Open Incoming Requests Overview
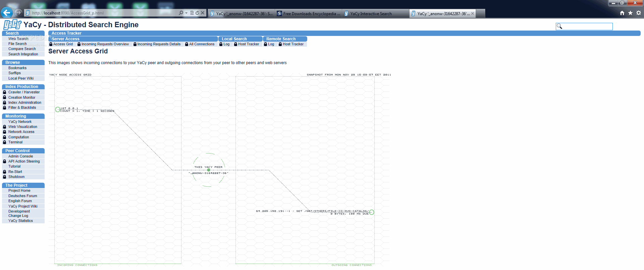This screenshot has width=644, height=270. (105, 44)
